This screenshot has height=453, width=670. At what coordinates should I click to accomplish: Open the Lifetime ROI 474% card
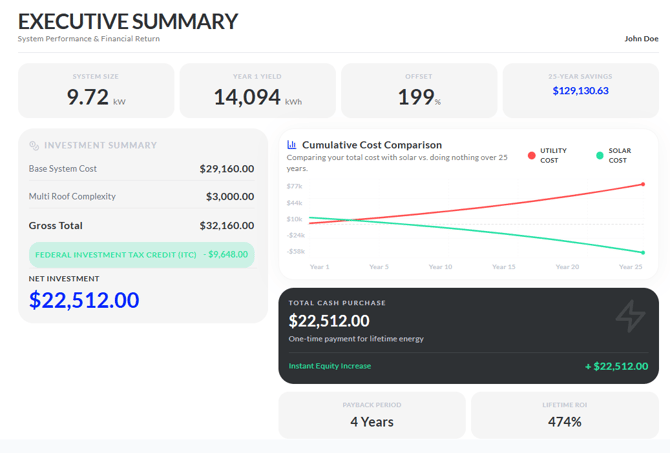click(x=565, y=415)
